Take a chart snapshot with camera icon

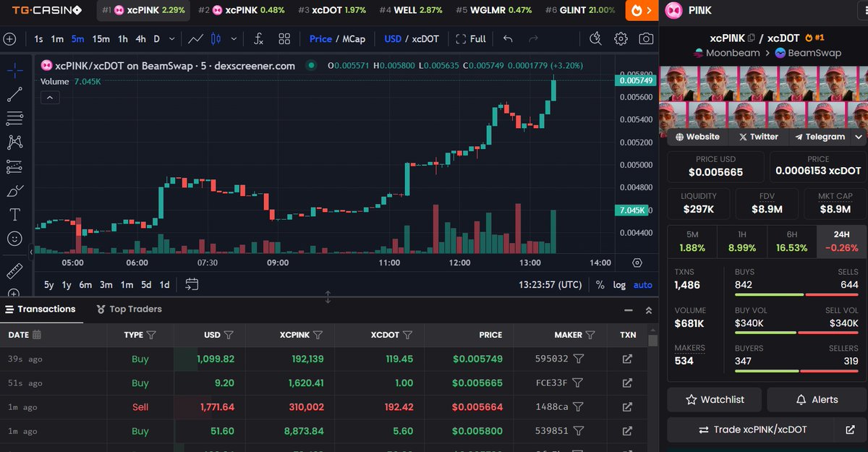click(646, 39)
